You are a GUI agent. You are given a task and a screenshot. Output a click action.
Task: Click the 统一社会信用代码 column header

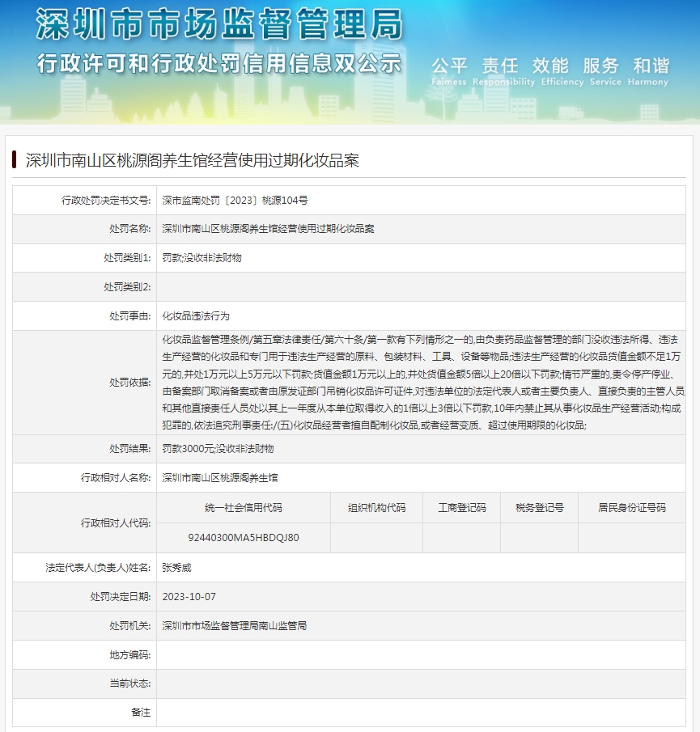pyautogui.click(x=244, y=508)
